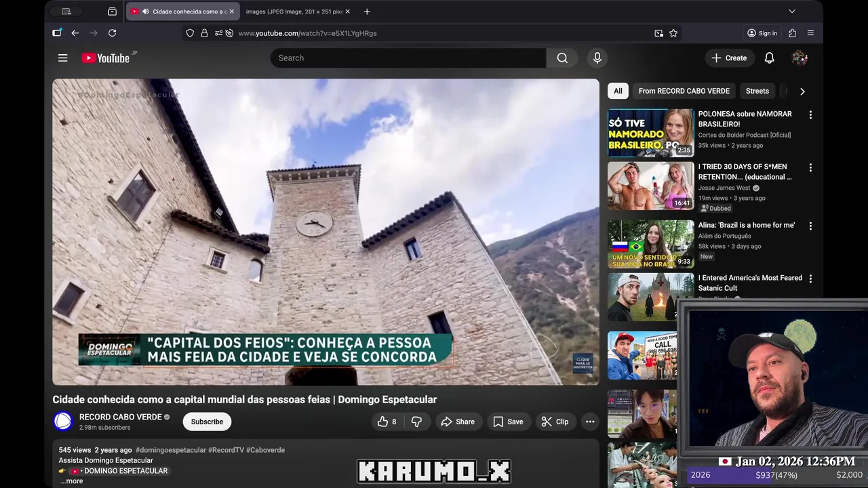Mute the tab via speaker icon
868x488 pixels.
click(x=145, y=12)
